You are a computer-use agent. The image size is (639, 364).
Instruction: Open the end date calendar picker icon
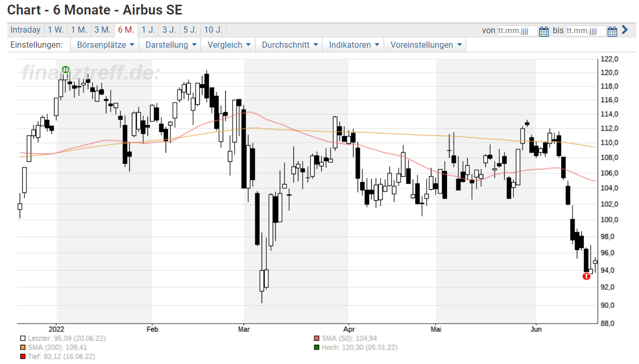pyautogui.click(x=613, y=31)
